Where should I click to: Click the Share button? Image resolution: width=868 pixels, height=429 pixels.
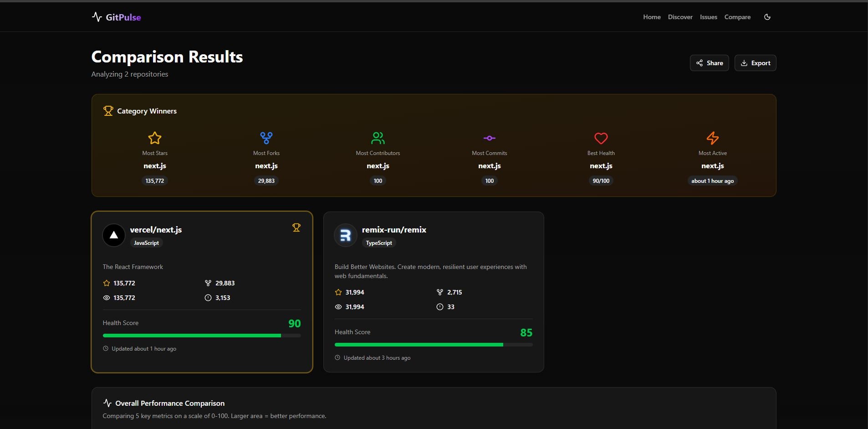[x=710, y=63]
